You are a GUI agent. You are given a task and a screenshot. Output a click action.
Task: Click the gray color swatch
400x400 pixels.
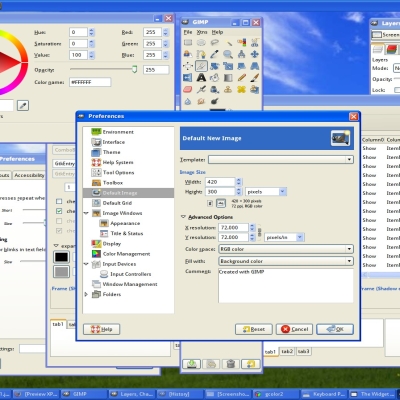[61, 272]
